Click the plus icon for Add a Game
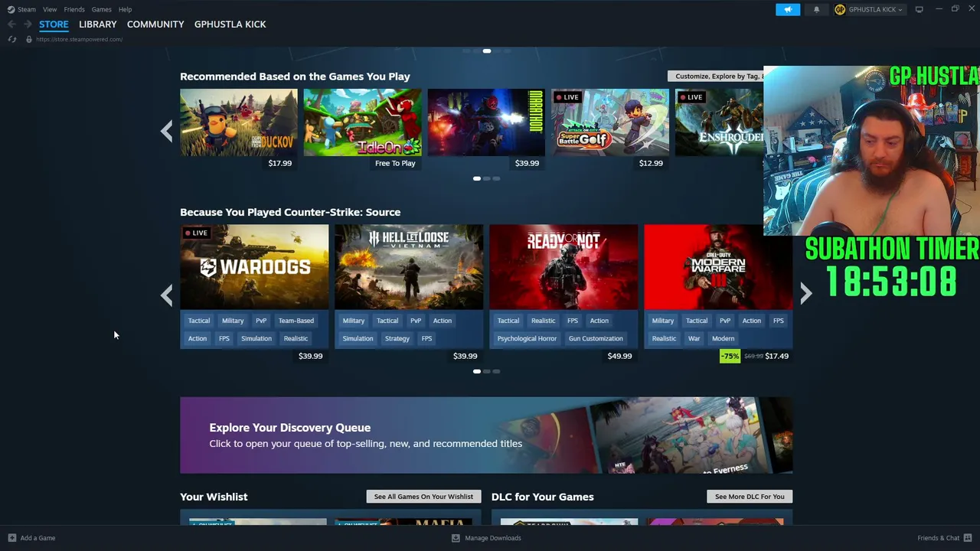The width and height of the screenshot is (980, 551). [x=11, y=538]
